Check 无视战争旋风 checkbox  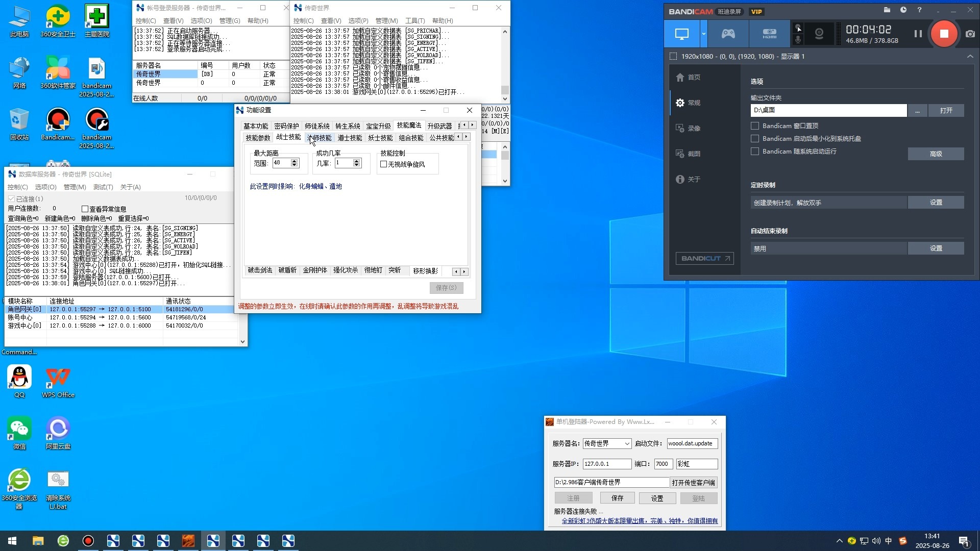pos(384,164)
